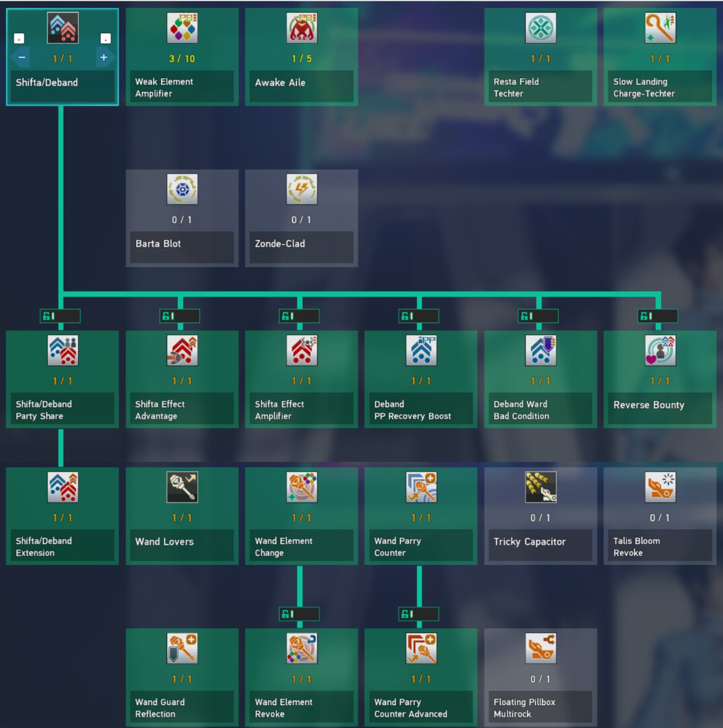Select the Deband Ward Bad Condition icon

coord(540,351)
